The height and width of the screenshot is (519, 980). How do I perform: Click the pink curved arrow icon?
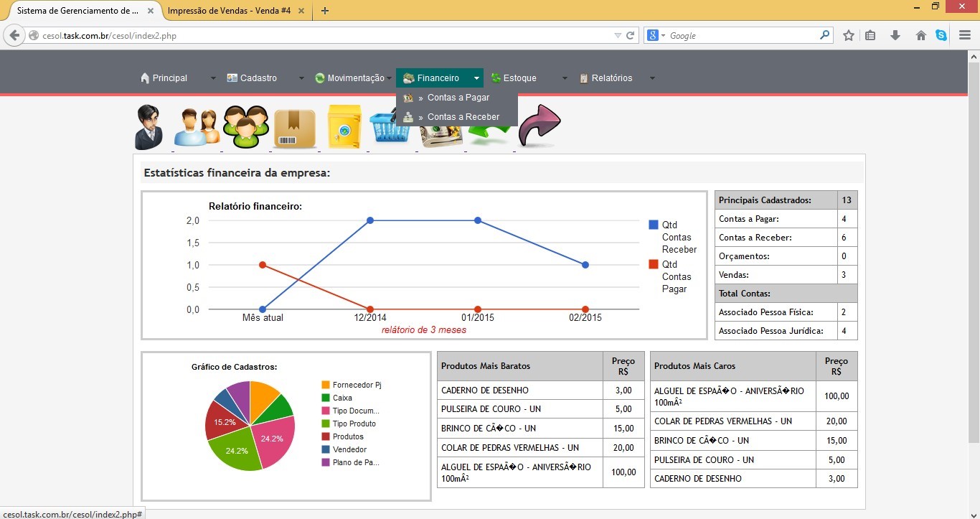[x=539, y=126]
